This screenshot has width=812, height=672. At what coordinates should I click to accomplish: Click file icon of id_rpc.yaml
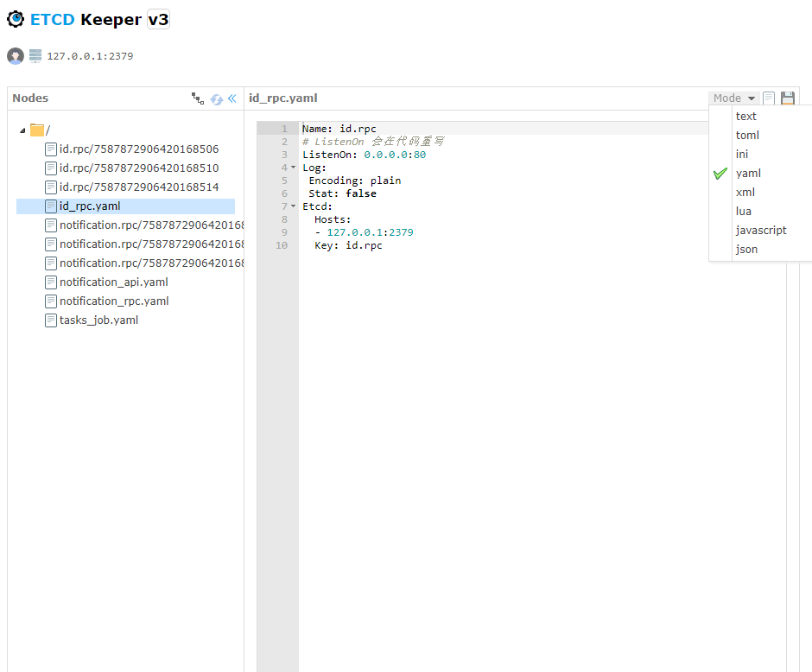point(51,206)
